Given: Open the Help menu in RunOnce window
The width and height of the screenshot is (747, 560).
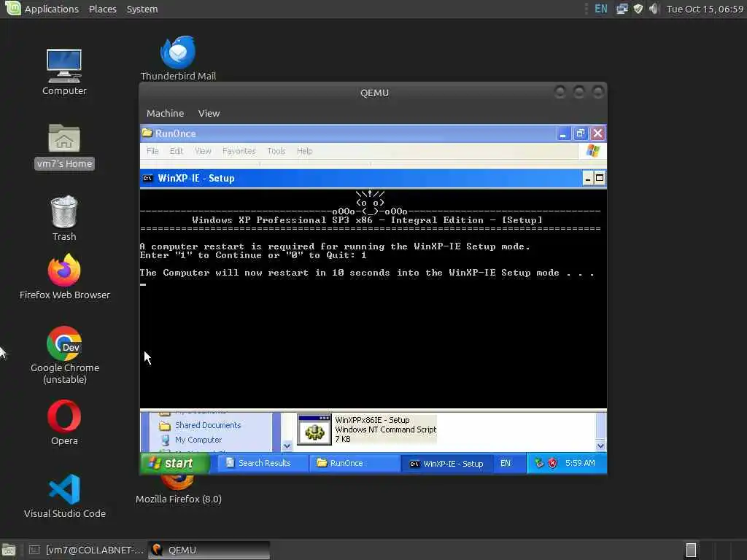Looking at the screenshot, I should pos(304,151).
